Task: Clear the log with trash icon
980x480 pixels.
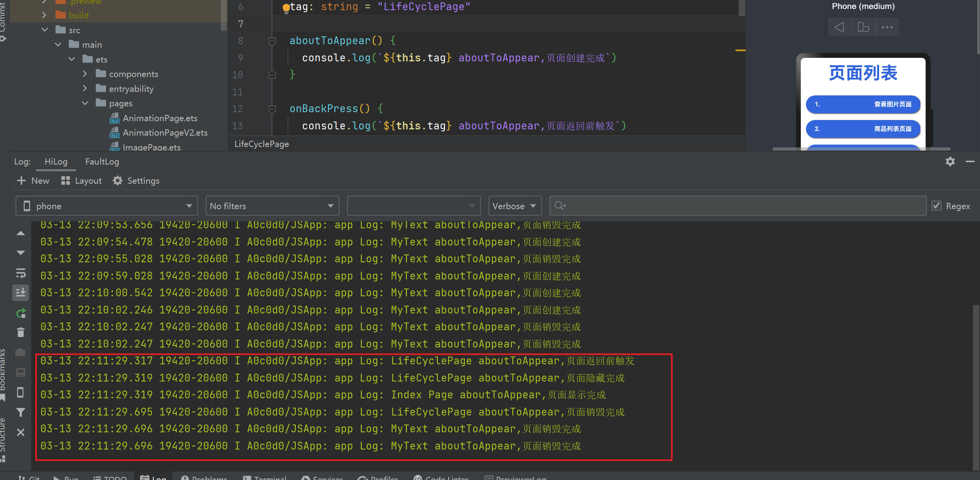Action: 21,332
